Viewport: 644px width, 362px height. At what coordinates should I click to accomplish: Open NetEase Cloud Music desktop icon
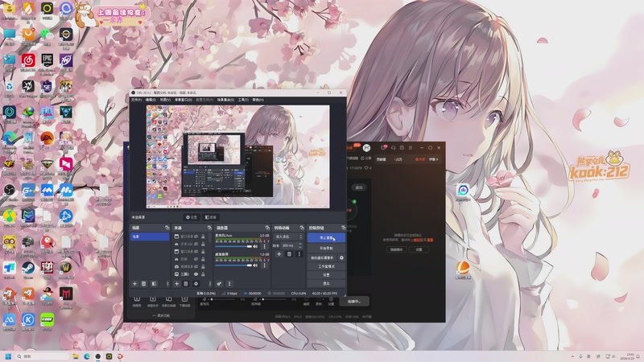[28, 62]
